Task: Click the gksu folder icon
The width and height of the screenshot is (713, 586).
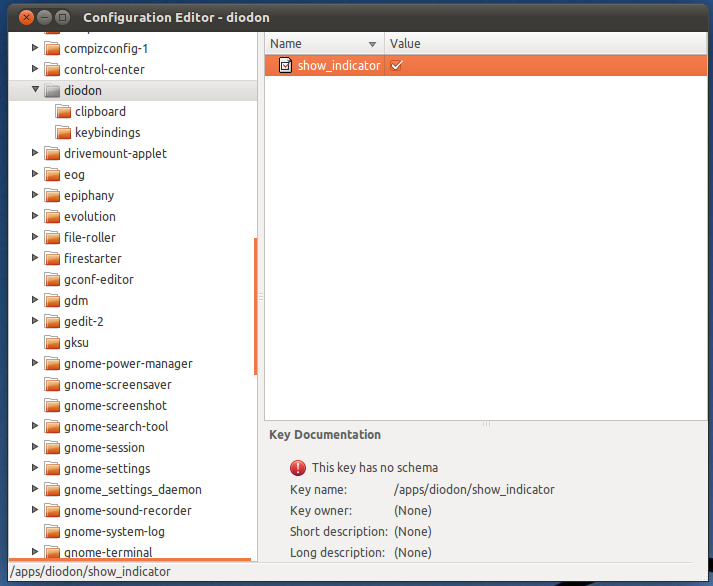Action: (x=52, y=342)
